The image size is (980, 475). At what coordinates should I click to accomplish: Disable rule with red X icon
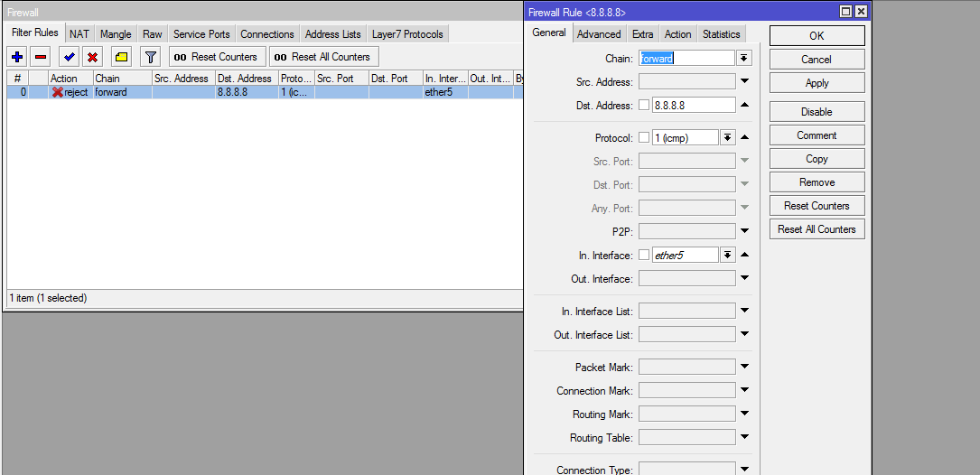(x=92, y=57)
